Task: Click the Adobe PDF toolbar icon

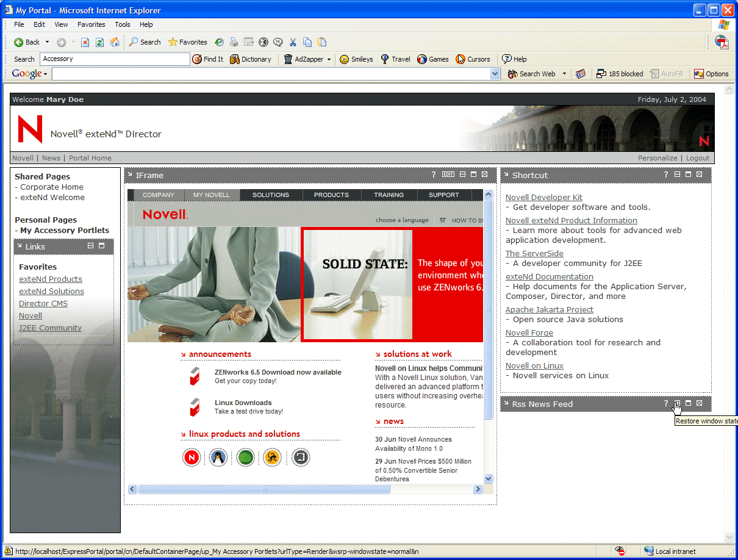Action: pos(722,42)
